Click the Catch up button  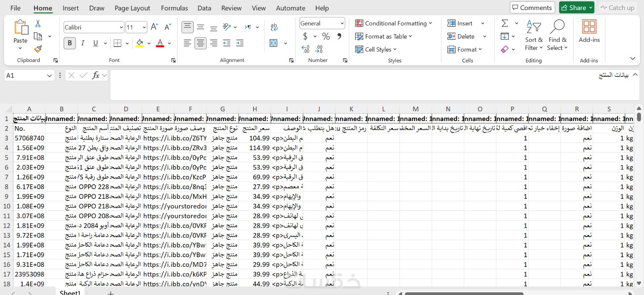tap(618, 8)
